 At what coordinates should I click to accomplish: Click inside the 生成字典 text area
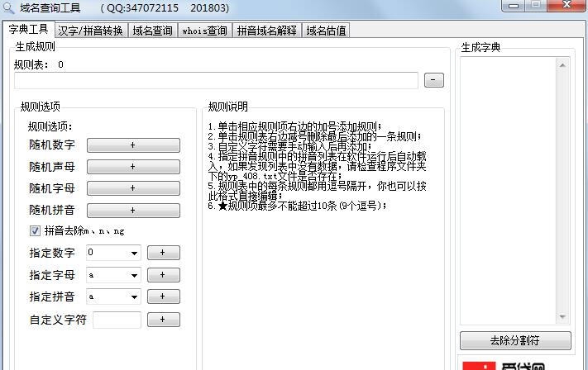[x=508, y=191]
